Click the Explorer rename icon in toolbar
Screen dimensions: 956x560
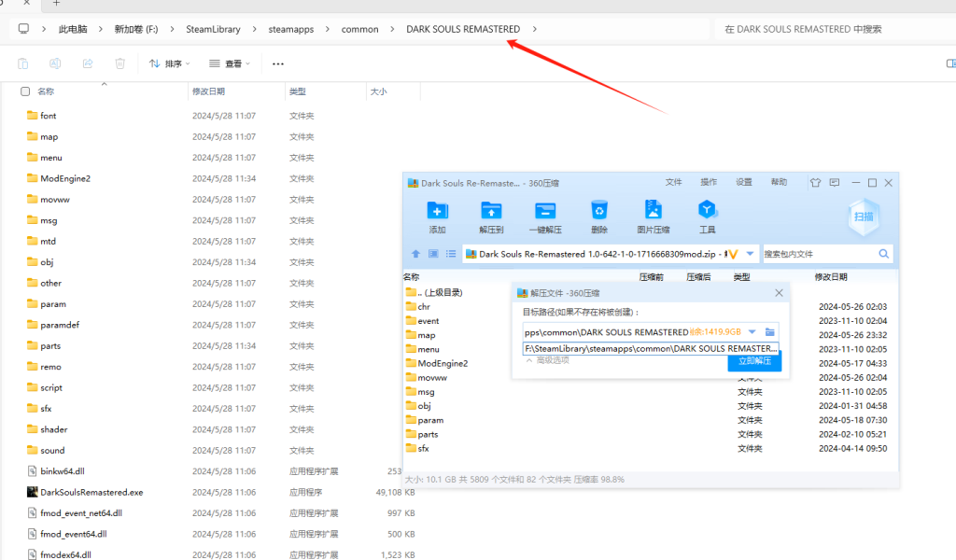click(x=55, y=63)
